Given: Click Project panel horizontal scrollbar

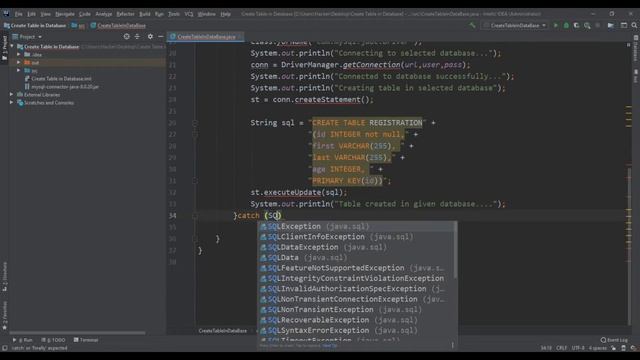Looking at the screenshot, I should coord(77,333).
